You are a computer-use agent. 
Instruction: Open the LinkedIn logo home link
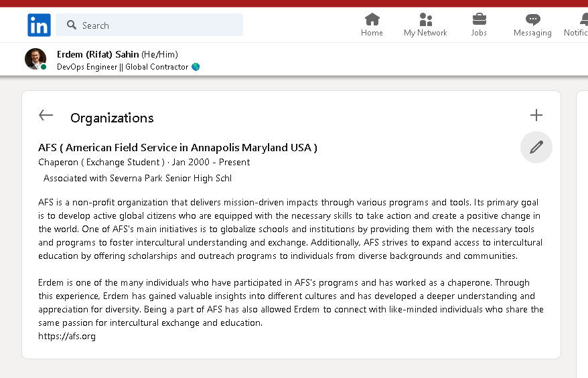click(x=39, y=25)
